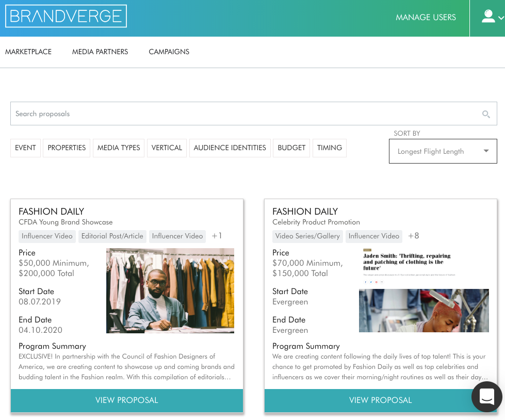Open the Longest Flight Length sort dropdown

443,151
